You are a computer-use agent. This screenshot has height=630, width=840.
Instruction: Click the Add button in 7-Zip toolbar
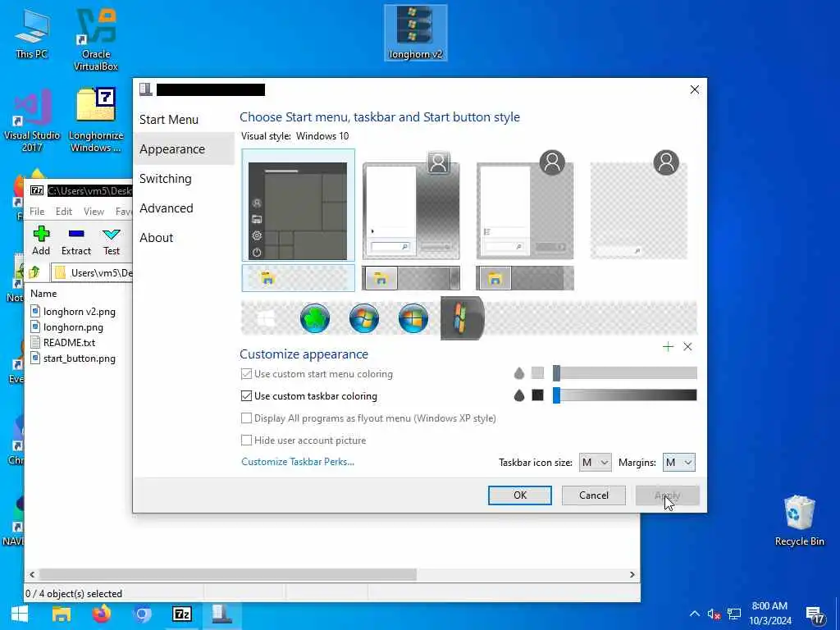(x=41, y=241)
